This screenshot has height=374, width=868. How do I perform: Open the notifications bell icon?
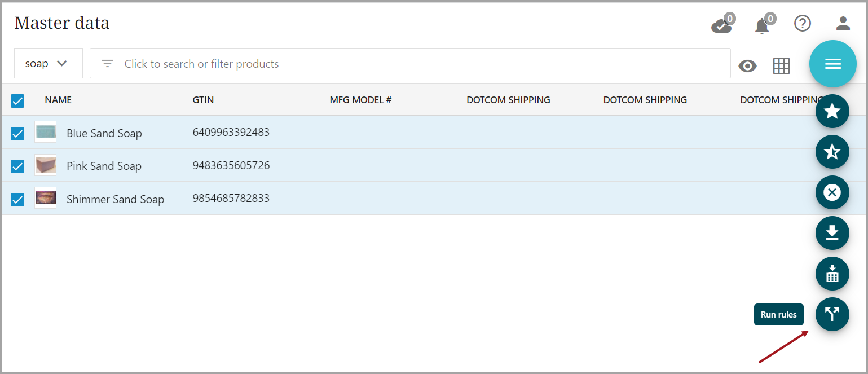(762, 25)
